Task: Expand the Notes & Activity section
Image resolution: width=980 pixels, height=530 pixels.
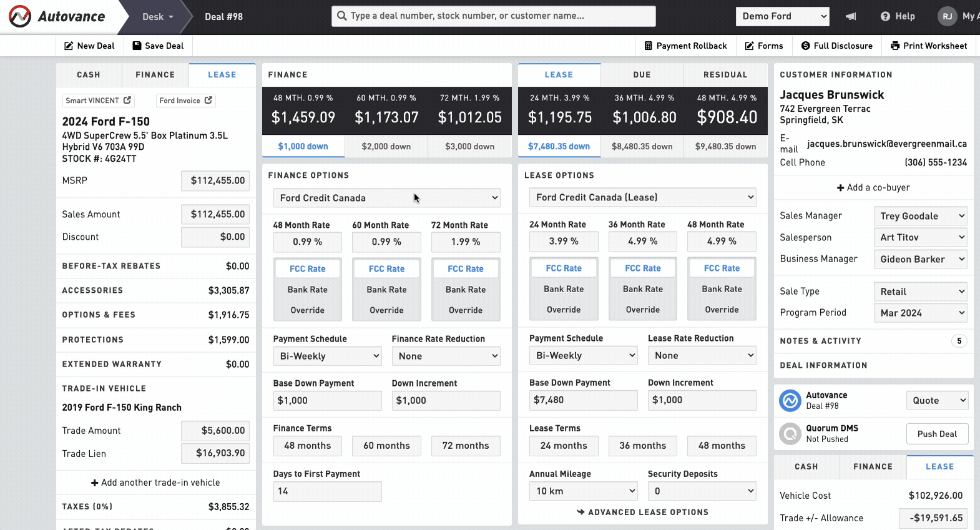Action: coord(873,341)
